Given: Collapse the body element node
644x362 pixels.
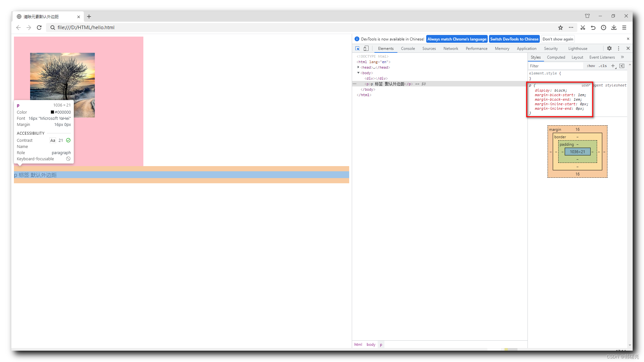Looking at the screenshot, I should point(358,73).
